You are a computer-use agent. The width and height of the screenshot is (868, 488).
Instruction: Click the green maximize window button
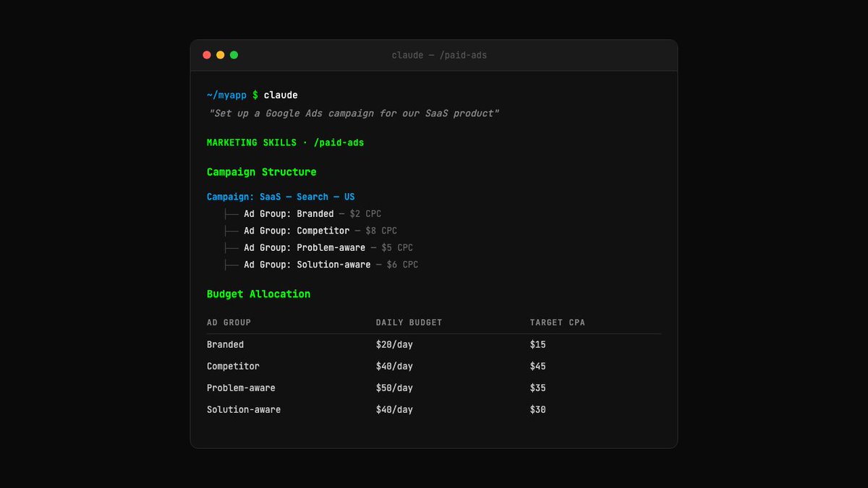tap(234, 55)
